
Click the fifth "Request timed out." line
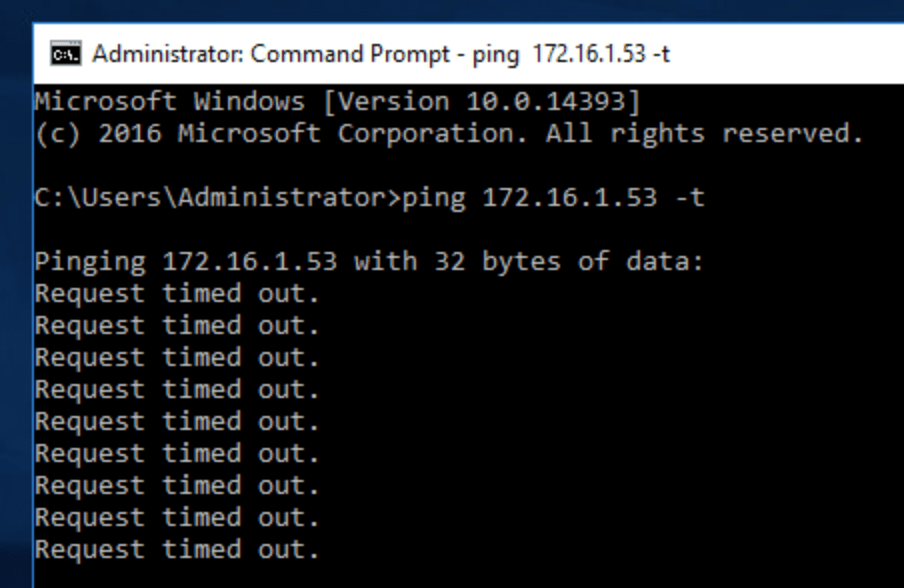177,422
